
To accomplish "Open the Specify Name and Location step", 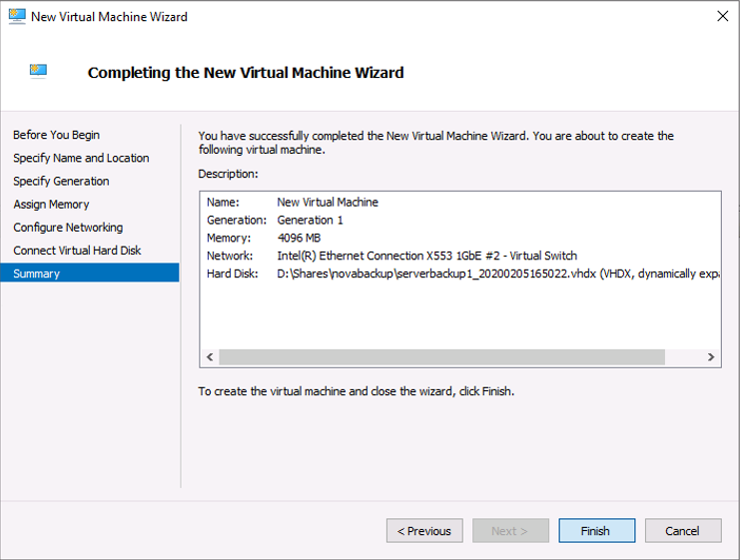I will tap(81, 158).
